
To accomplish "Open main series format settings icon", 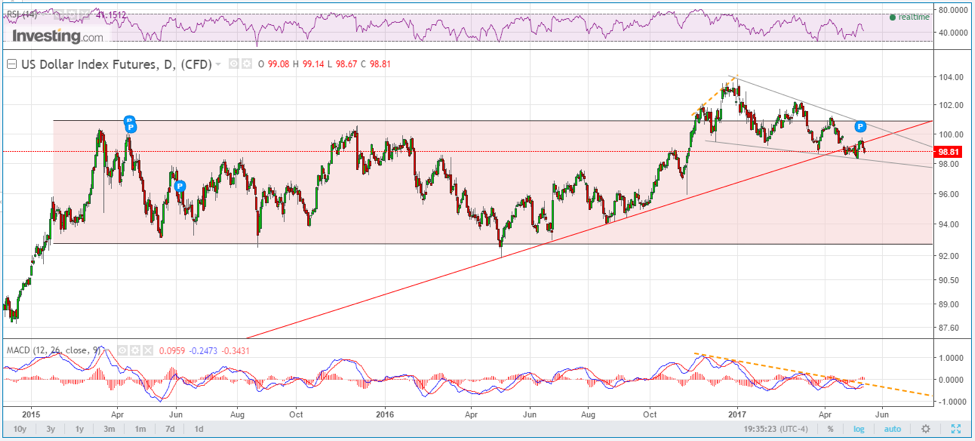I will 245,64.
